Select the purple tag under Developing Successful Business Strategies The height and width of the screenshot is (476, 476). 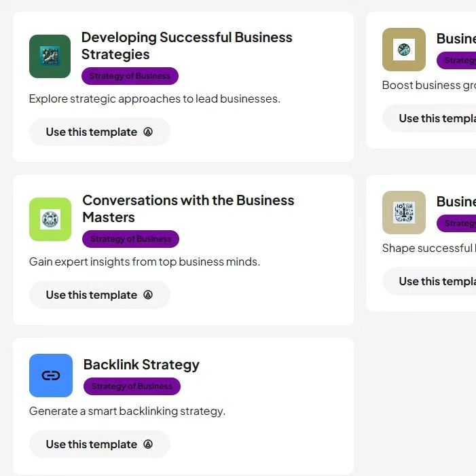[x=130, y=76]
